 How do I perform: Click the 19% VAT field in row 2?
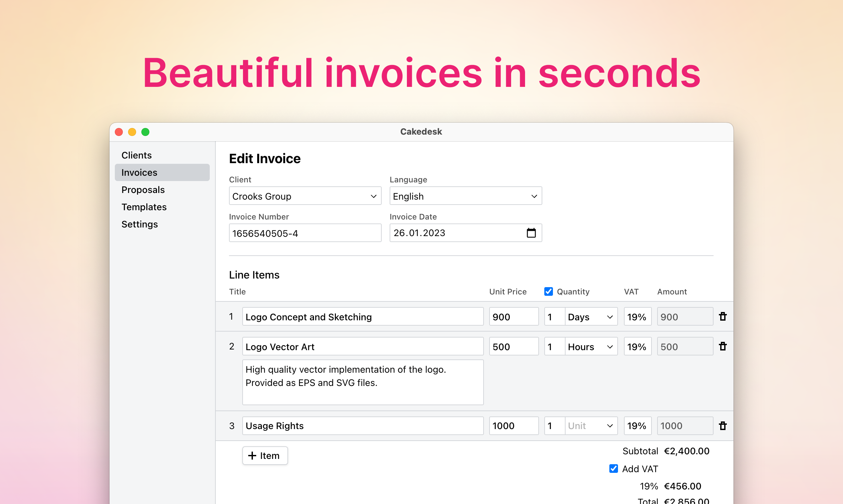pyautogui.click(x=638, y=346)
